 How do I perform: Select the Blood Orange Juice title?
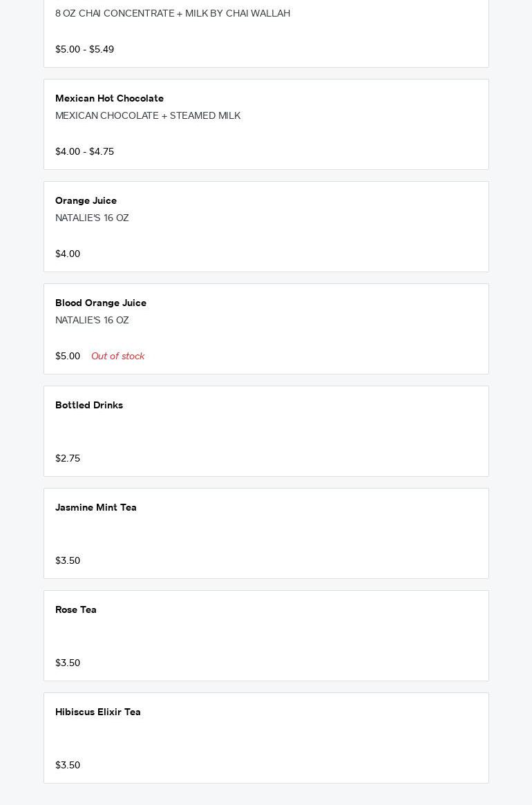point(101,303)
